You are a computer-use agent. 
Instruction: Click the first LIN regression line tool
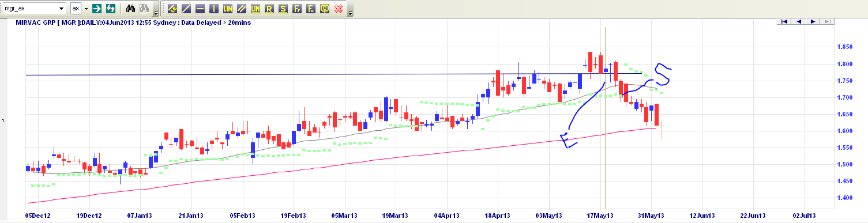[x=228, y=9]
